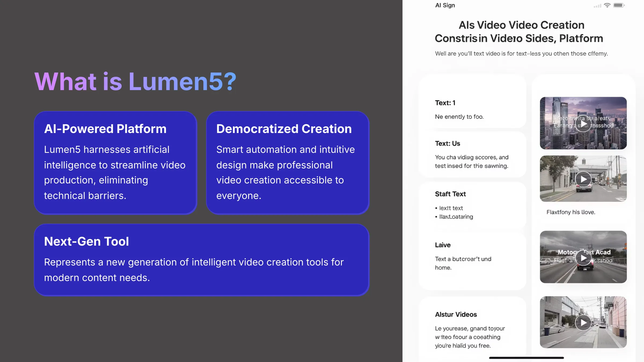
Task: Click the cellular signal bars icon
Action: [597, 6]
